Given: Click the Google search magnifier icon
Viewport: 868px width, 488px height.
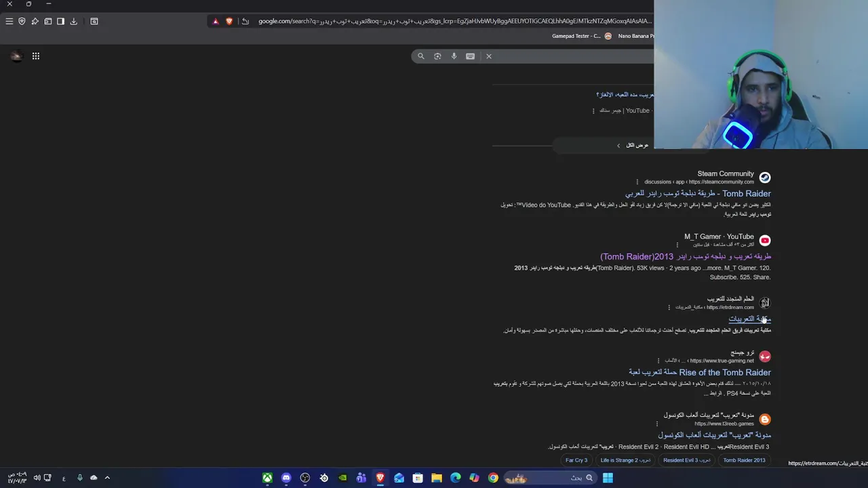Looking at the screenshot, I should pos(420,56).
